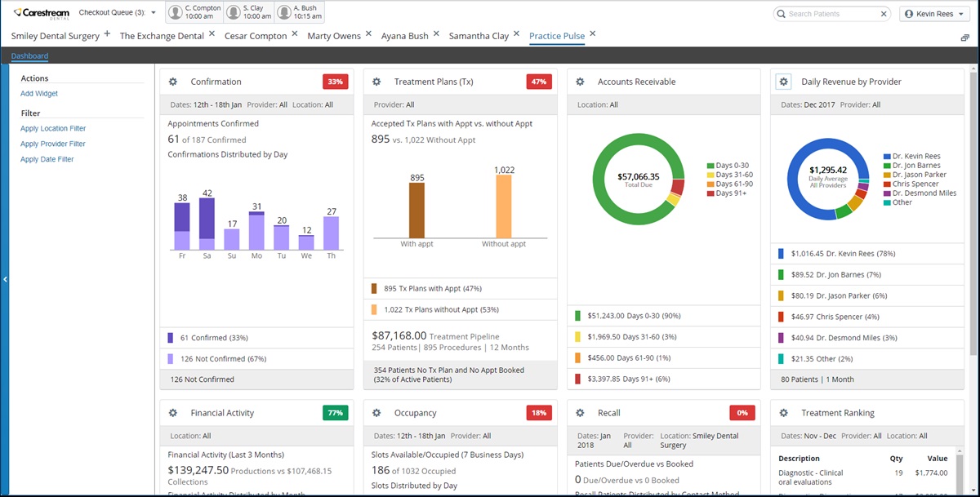Image resolution: width=980 pixels, height=497 pixels.
Task: Clear the Search Patients field with X
Action: (x=884, y=14)
